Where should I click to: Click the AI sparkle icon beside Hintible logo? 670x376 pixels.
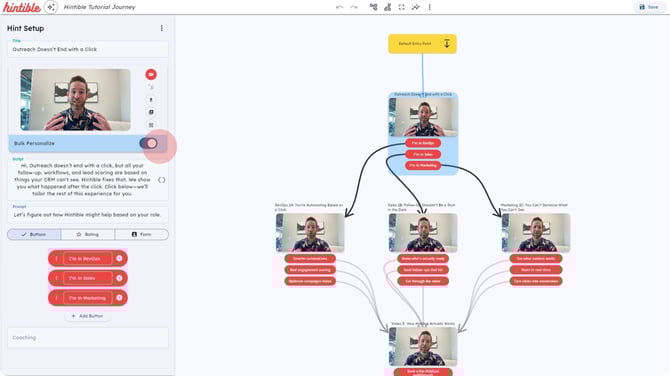[x=51, y=7]
